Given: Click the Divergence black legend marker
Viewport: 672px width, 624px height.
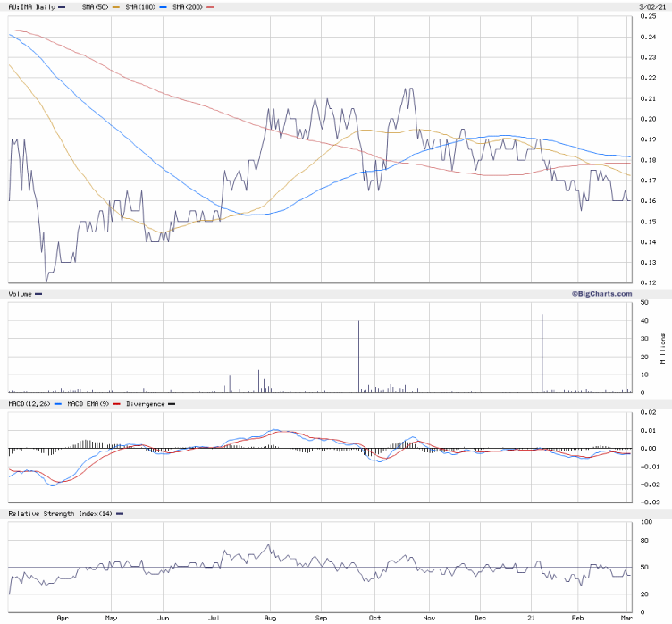Looking at the screenshot, I should 172,404.
